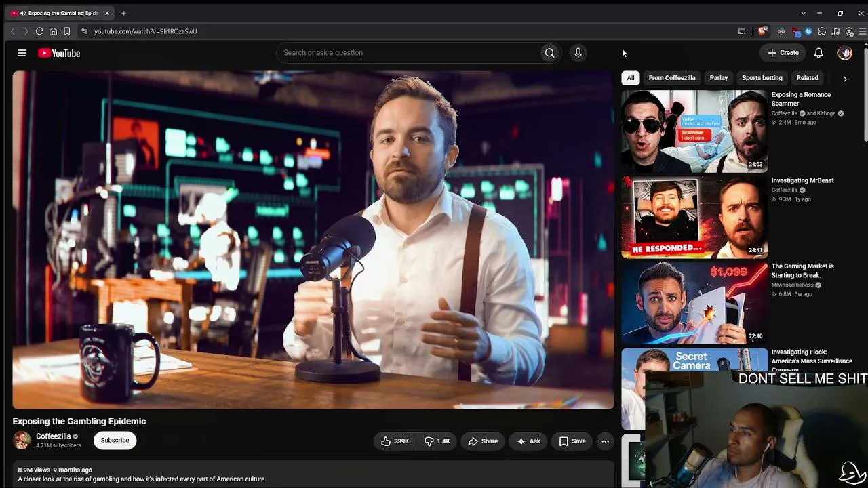Click the video title 'Exposing the Gambling Epidemic'
Viewport: 868px width, 488px height.
(x=79, y=422)
